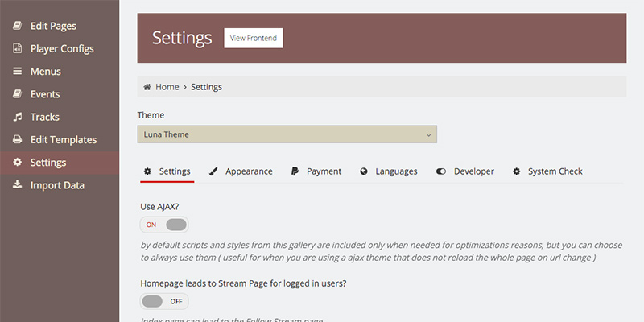Toggle the Use AJAX switch
Image resolution: width=644 pixels, height=322 pixels.
click(164, 225)
